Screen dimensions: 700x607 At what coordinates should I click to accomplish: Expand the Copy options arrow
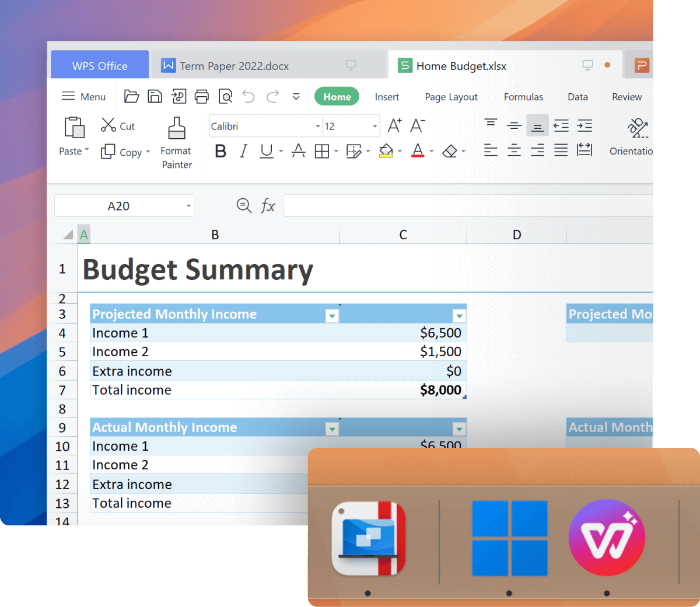[148, 152]
